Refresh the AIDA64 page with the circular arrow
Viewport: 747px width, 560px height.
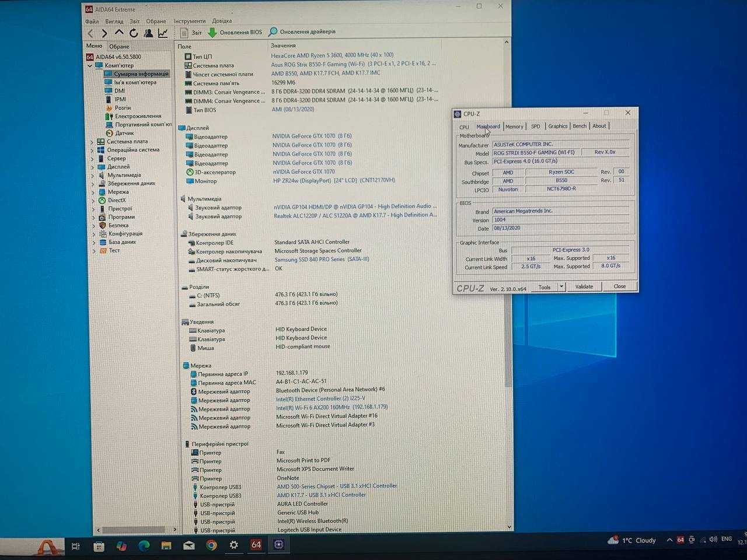[134, 33]
